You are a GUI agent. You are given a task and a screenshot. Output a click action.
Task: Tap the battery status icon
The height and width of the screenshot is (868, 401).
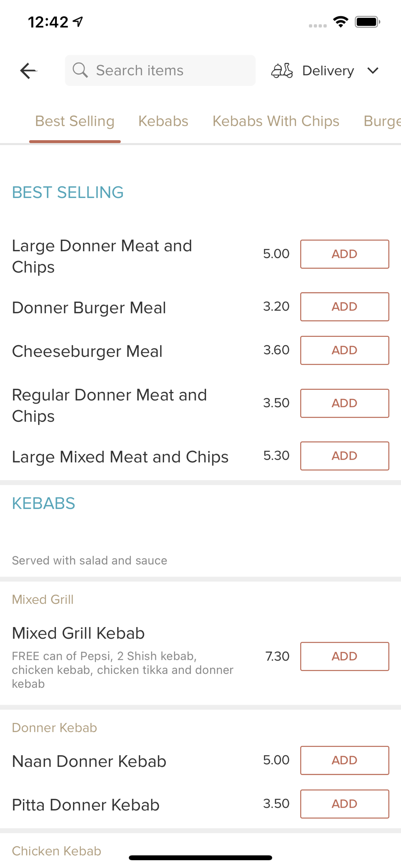click(x=367, y=22)
